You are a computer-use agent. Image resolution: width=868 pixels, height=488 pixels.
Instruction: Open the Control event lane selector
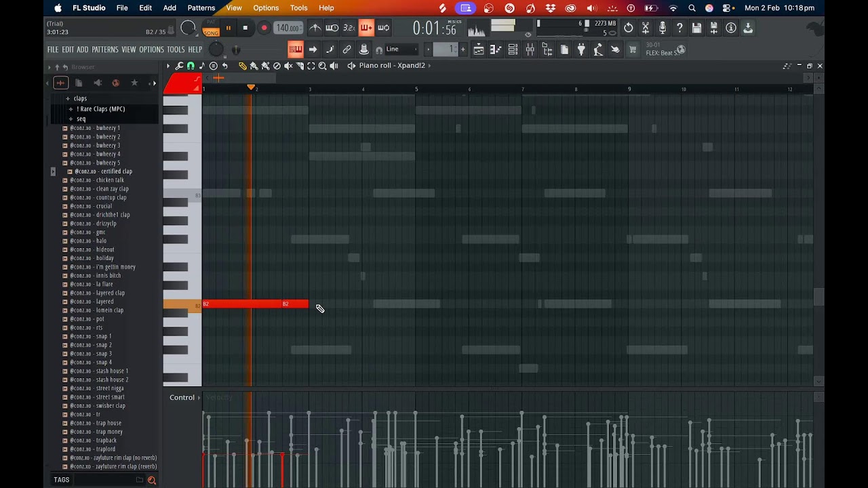(x=184, y=397)
